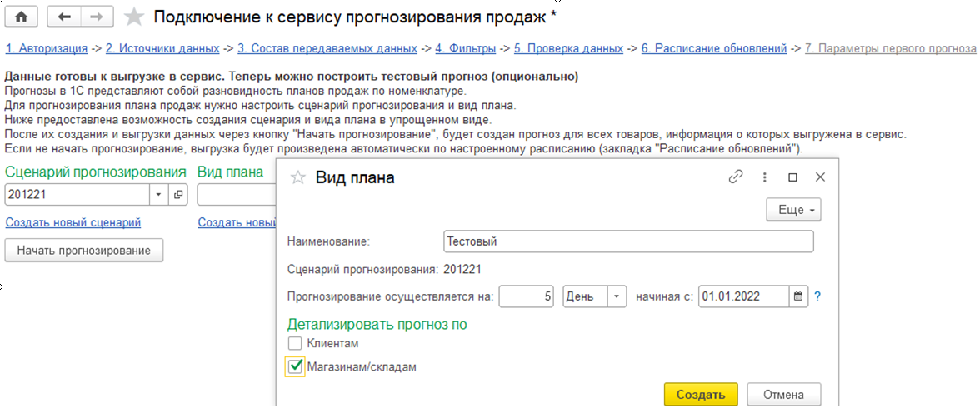Click the Home icon button
Viewport: 980px width, 413px height.
tap(22, 17)
